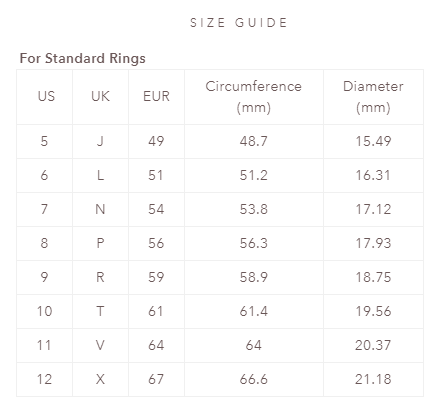Click circumference value 48.7

(x=254, y=142)
